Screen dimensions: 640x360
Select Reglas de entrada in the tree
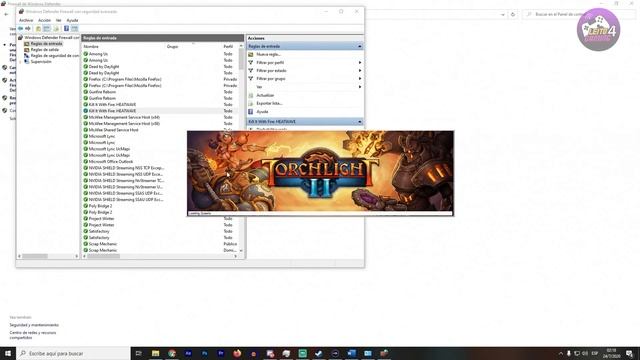pos(44,44)
